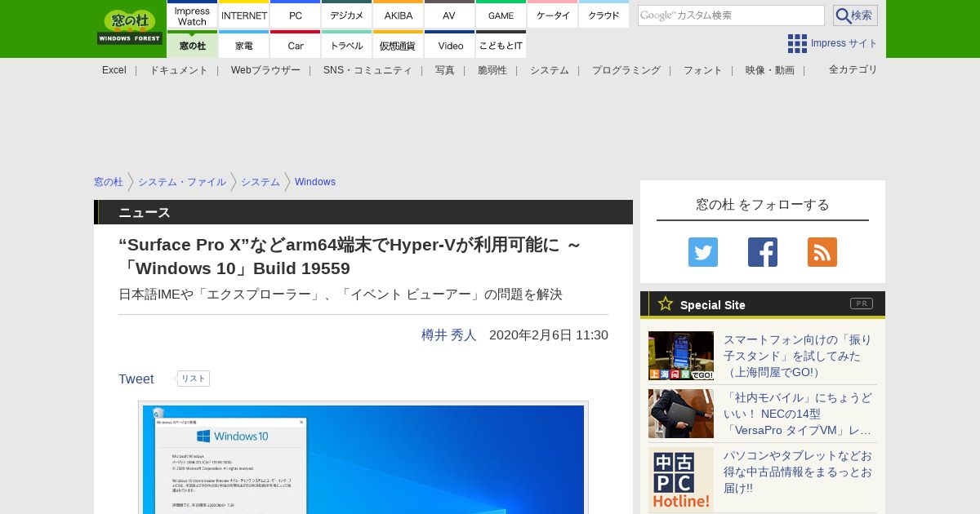This screenshot has width=980, height=514.
Task: Open the Impress Watch tab
Action: [192, 15]
